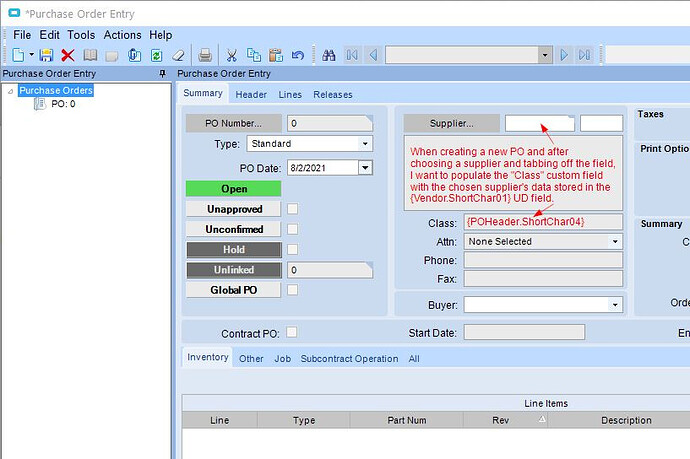Screen dimensions: 690x459
Task: Click the Copy toolbar icon
Action: [254, 55]
